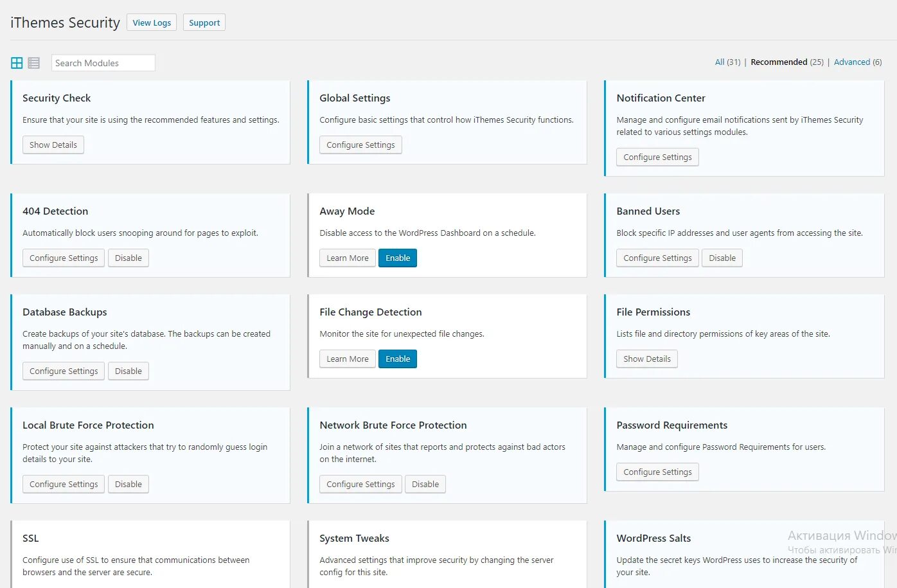Configure Settings for Password Requirements
The image size is (897, 588).
657,472
